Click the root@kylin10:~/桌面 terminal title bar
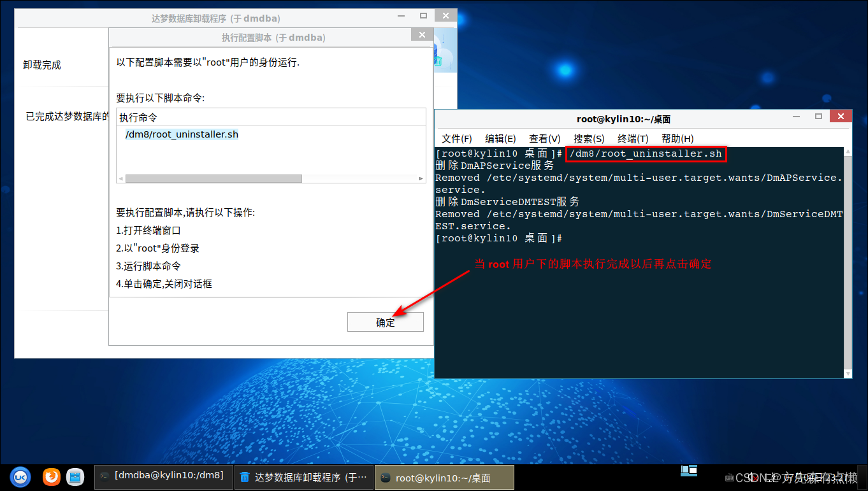The height and width of the screenshot is (491, 868). [623, 119]
